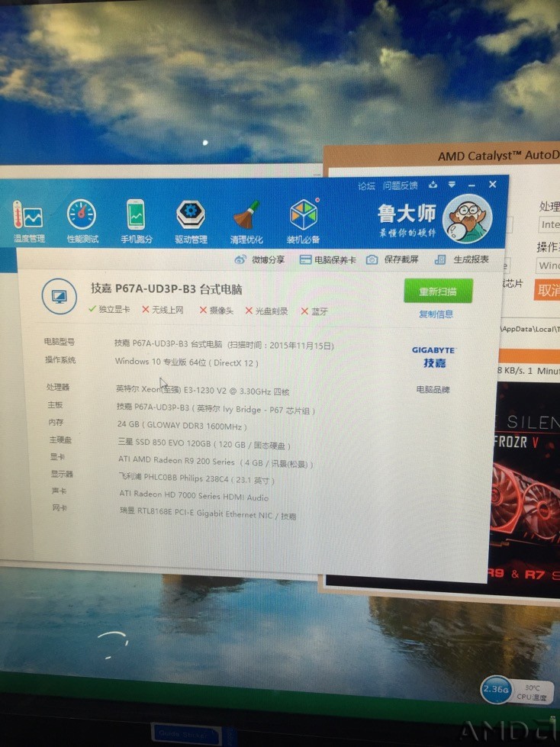Select the 主硬盘 row label

60,440
